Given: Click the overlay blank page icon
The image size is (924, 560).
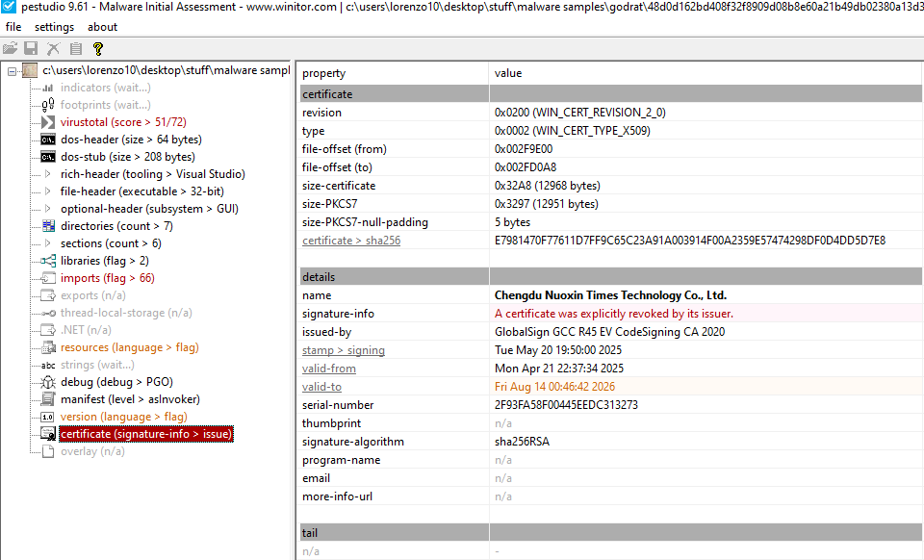Looking at the screenshot, I should point(48,451).
